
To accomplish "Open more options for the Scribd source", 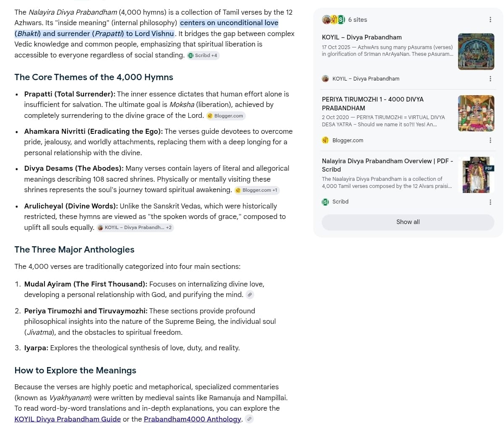I will [x=490, y=202].
